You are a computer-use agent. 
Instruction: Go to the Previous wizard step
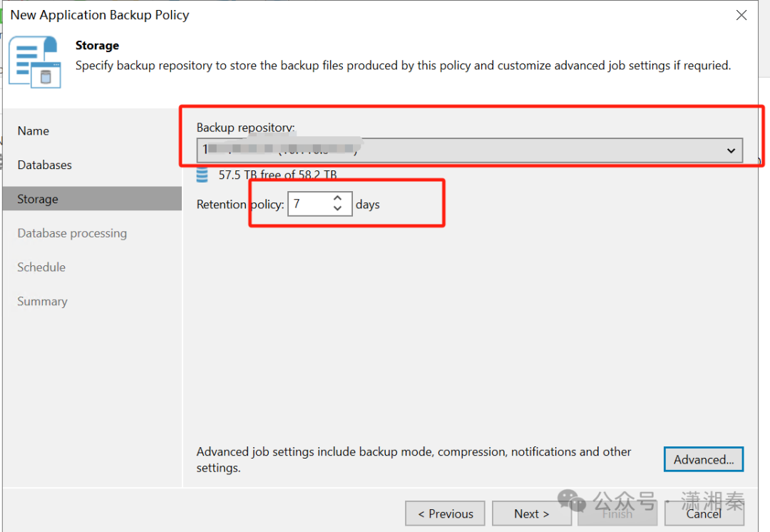coord(445,514)
